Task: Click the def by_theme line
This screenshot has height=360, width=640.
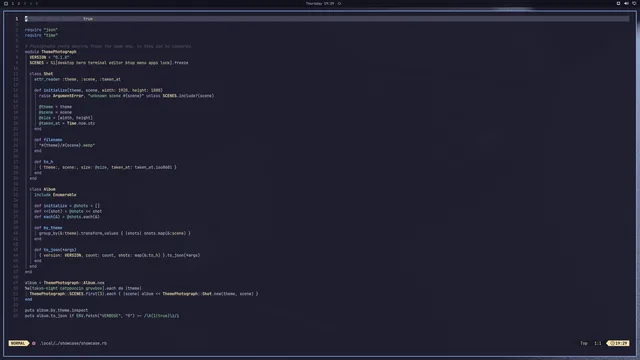Action: [48, 228]
